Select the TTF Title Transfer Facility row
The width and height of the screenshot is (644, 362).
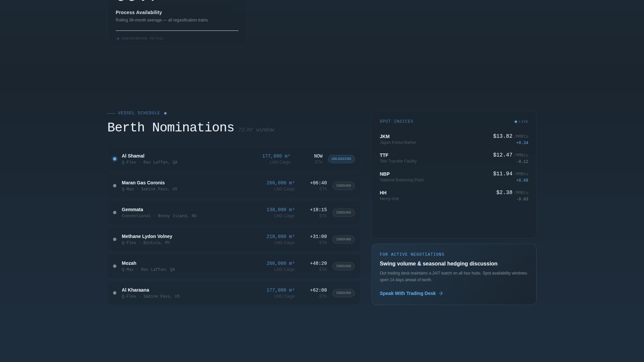coord(453,158)
